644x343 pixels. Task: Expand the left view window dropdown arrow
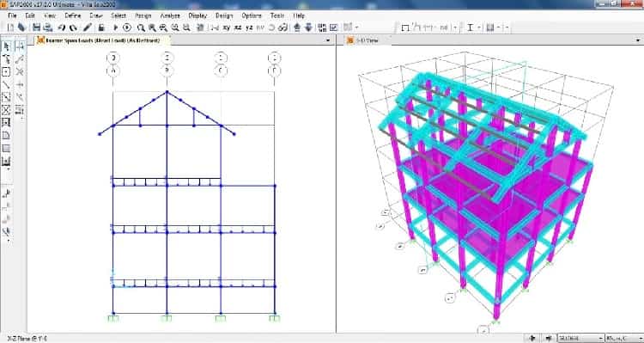tap(328, 40)
